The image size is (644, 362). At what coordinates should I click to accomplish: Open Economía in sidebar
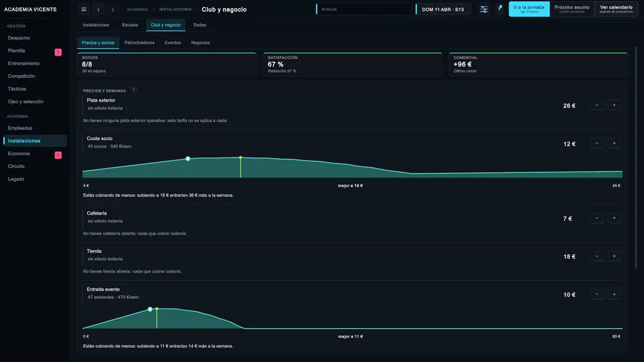tap(35, 154)
